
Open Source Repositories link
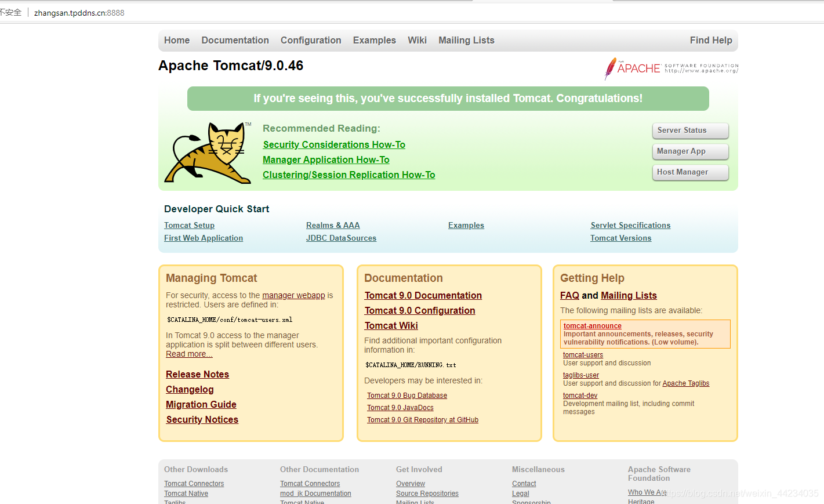(x=427, y=494)
